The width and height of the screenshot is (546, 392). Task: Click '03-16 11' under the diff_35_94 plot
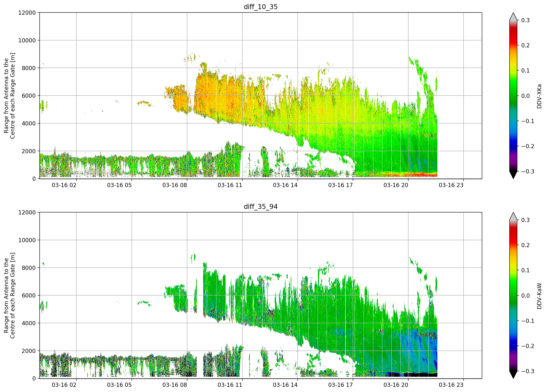(x=230, y=385)
